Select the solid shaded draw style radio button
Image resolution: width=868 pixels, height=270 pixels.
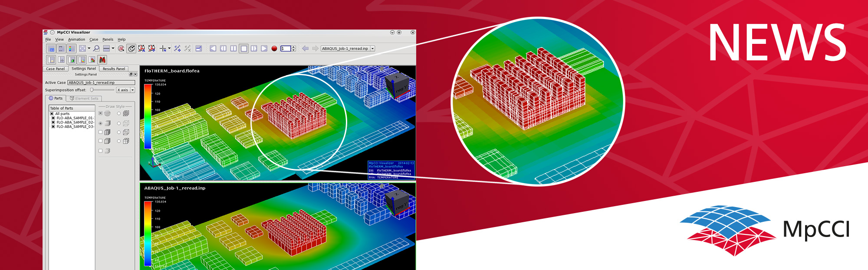tap(101, 123)
